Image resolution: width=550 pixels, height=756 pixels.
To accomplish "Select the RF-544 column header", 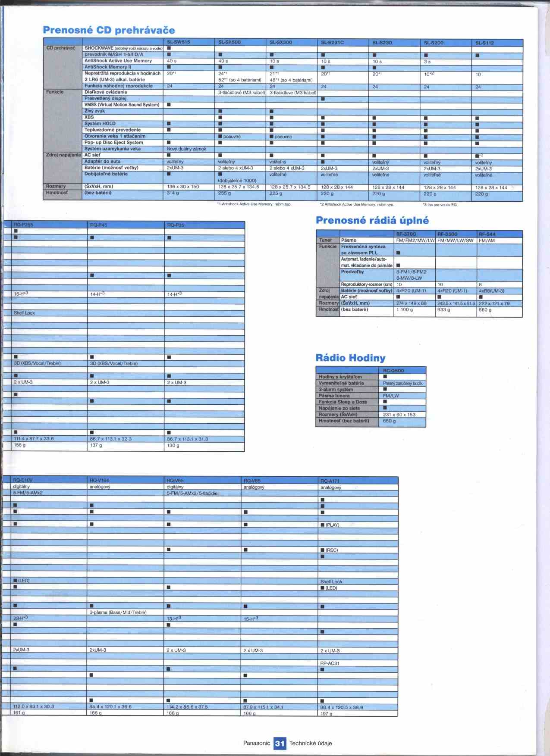I will 487,234.
